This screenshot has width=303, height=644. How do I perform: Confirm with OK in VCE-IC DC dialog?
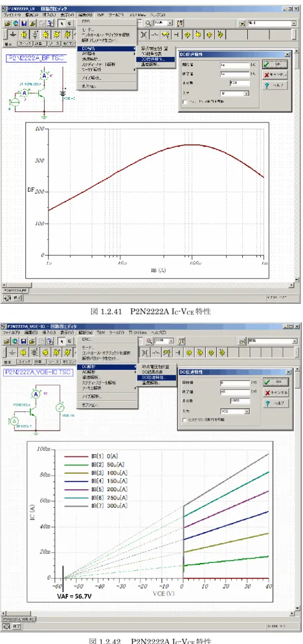pyautogui.click(x=276, y=382)
